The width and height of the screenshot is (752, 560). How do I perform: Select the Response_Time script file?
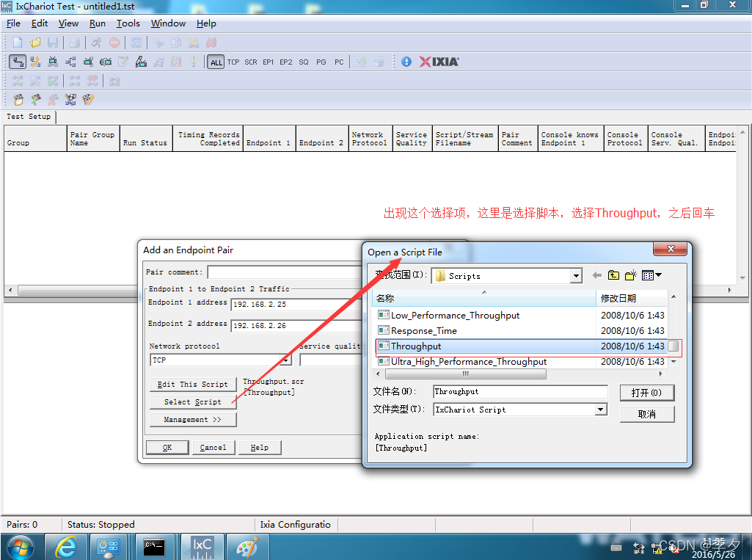point(424,331)
